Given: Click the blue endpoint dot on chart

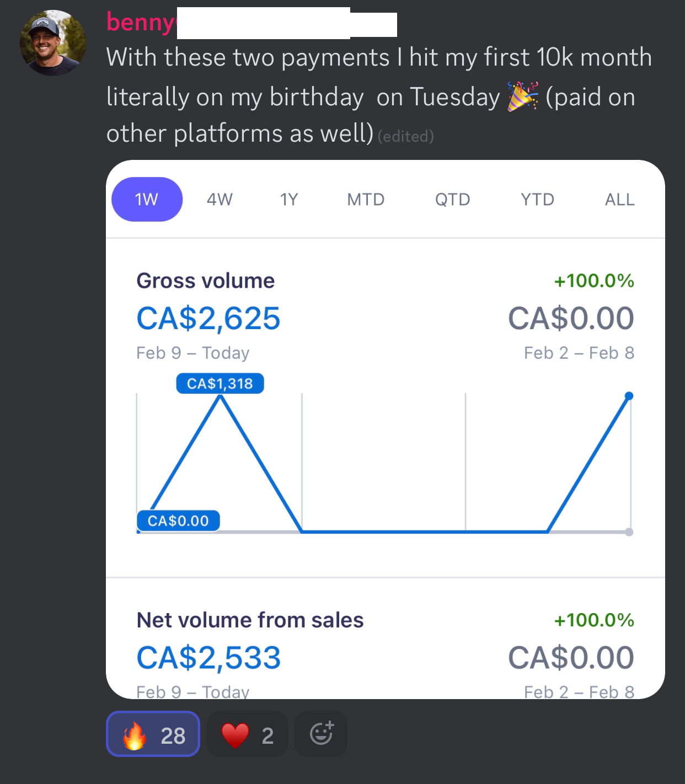Looking at the screenshot, I should click(629, 396).
